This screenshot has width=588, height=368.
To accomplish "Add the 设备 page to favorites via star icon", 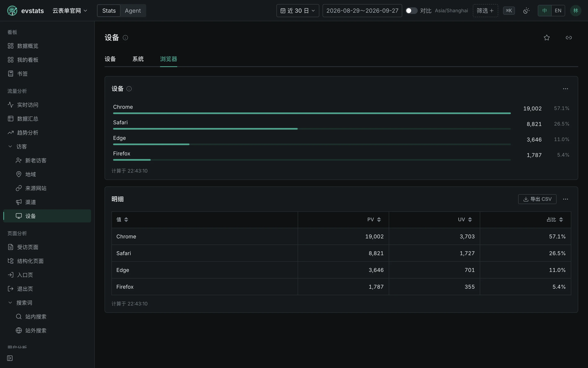I will pyautogui.click(x=547, y=37).
